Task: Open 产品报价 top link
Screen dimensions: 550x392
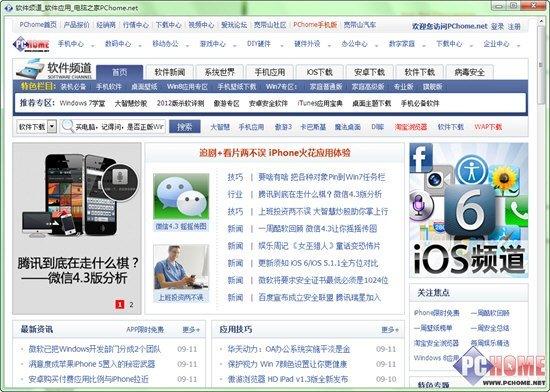Action: [x=76, y=25]
